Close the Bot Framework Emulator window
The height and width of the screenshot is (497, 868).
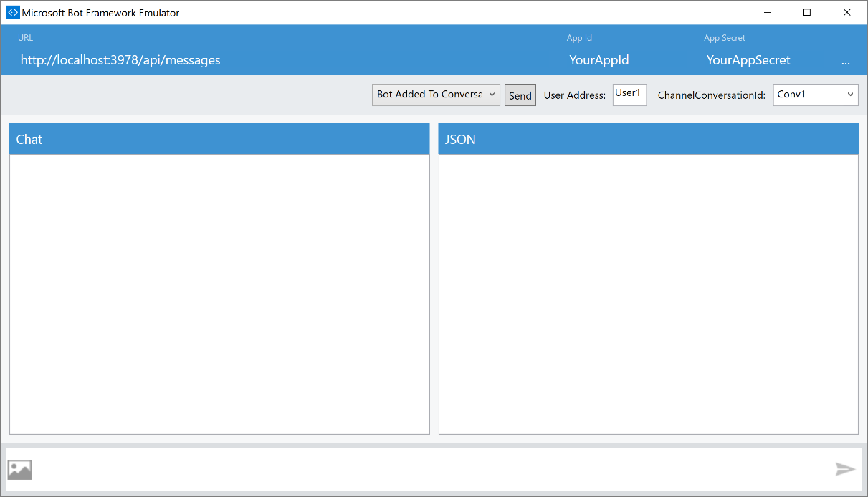(846, 12)
